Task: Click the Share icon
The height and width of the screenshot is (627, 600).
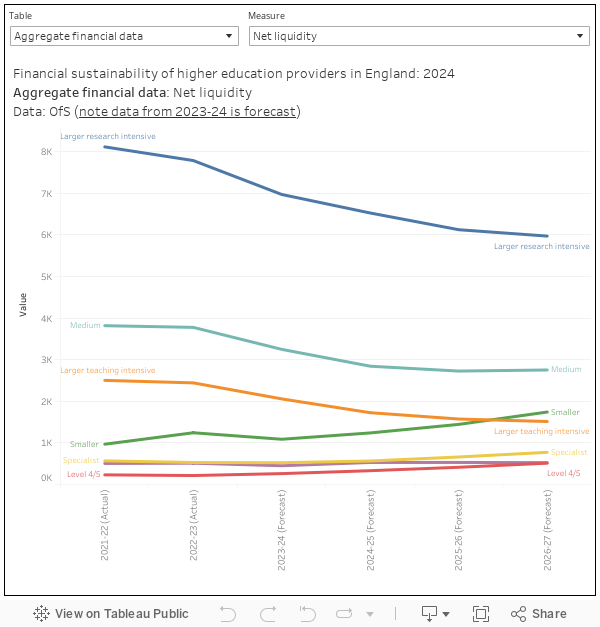Action: 538,614
